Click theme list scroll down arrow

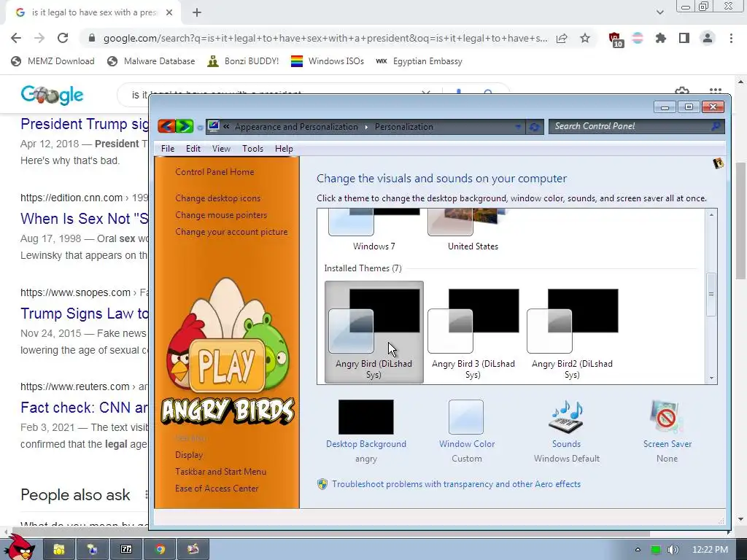coord(711,378)
